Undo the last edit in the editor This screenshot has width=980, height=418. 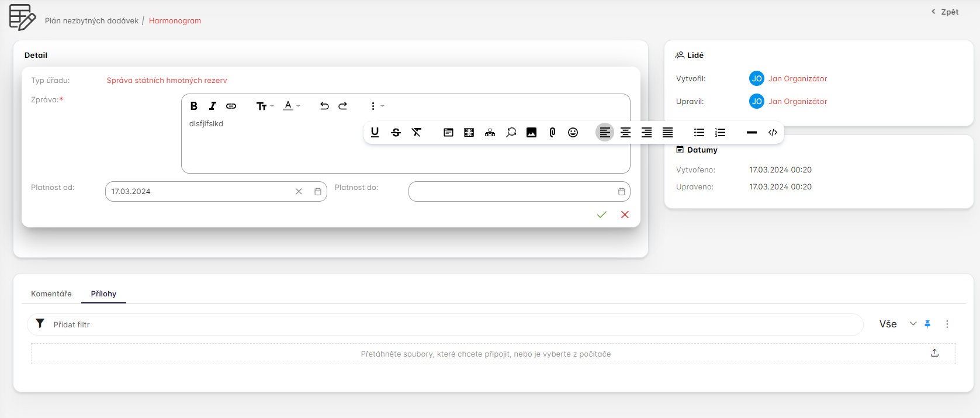coord(324,106)
